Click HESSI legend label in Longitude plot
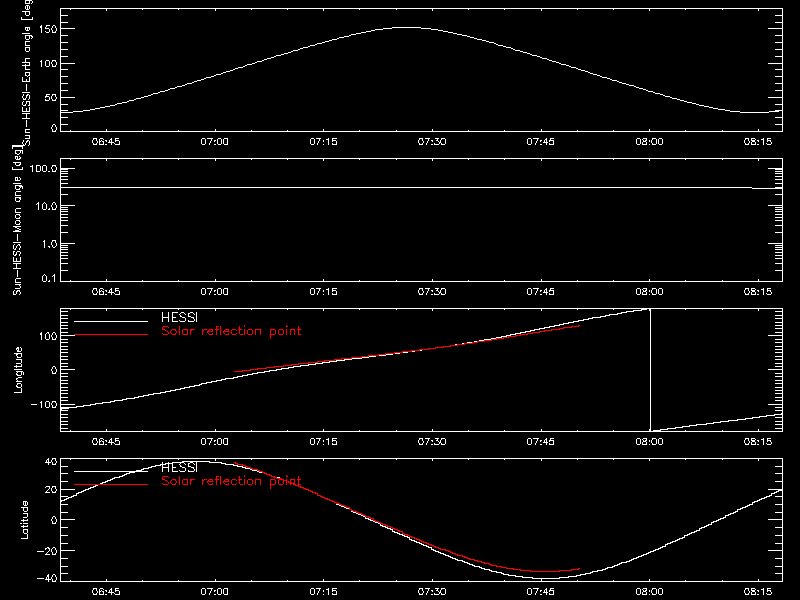The image size is (800, 600). click(x=179, y=317)
